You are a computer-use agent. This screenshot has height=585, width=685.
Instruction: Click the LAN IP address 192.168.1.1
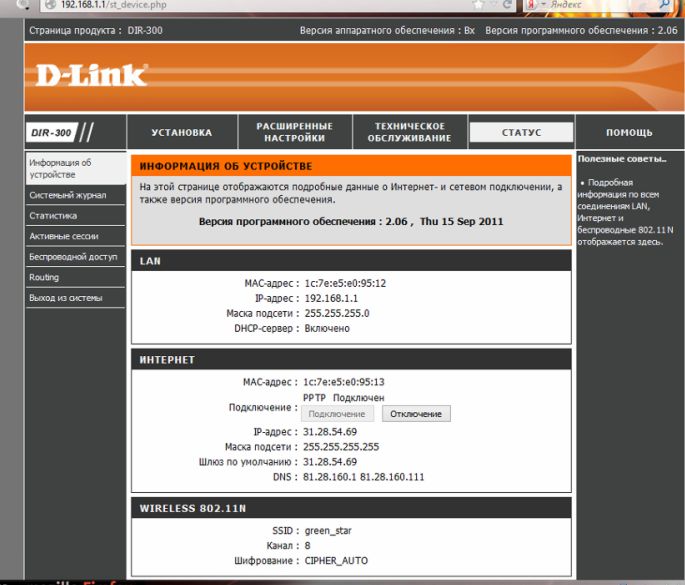click(331, 298)
